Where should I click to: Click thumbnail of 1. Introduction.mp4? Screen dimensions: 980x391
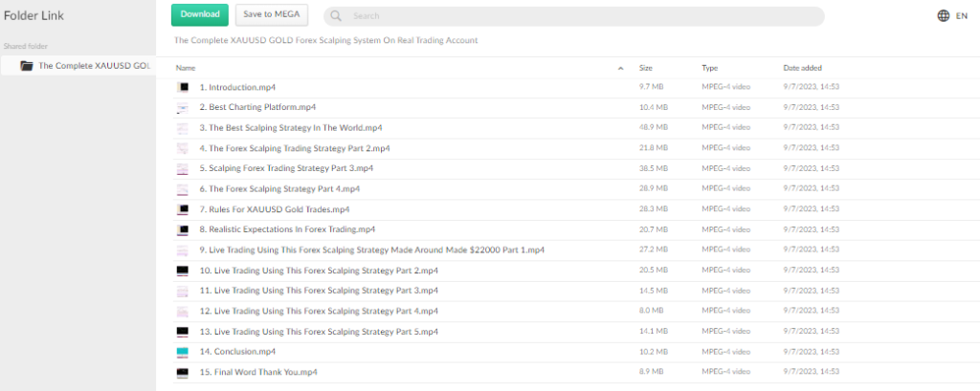[183, 88]
